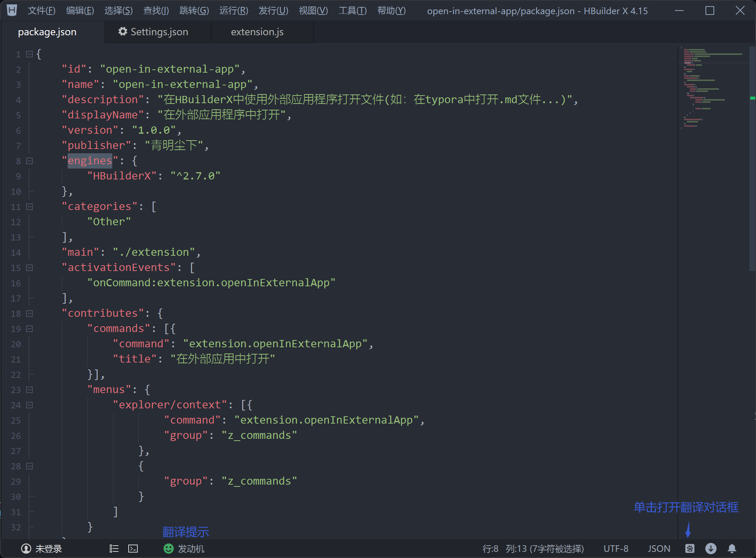Click the "^2.7.0" version string

click(196, 176)
